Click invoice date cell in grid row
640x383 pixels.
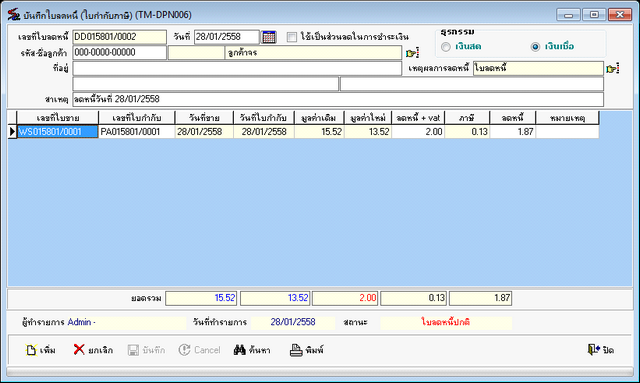[264, 132]
